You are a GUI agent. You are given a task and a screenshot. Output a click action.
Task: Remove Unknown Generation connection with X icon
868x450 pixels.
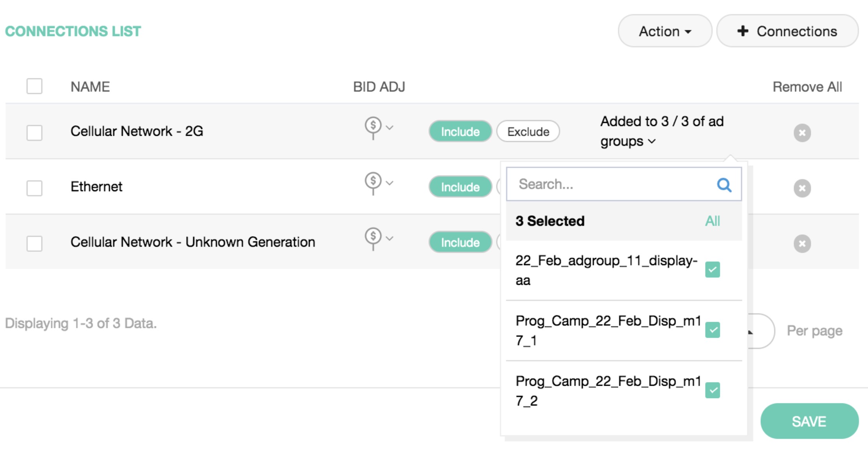click(802, 244)
